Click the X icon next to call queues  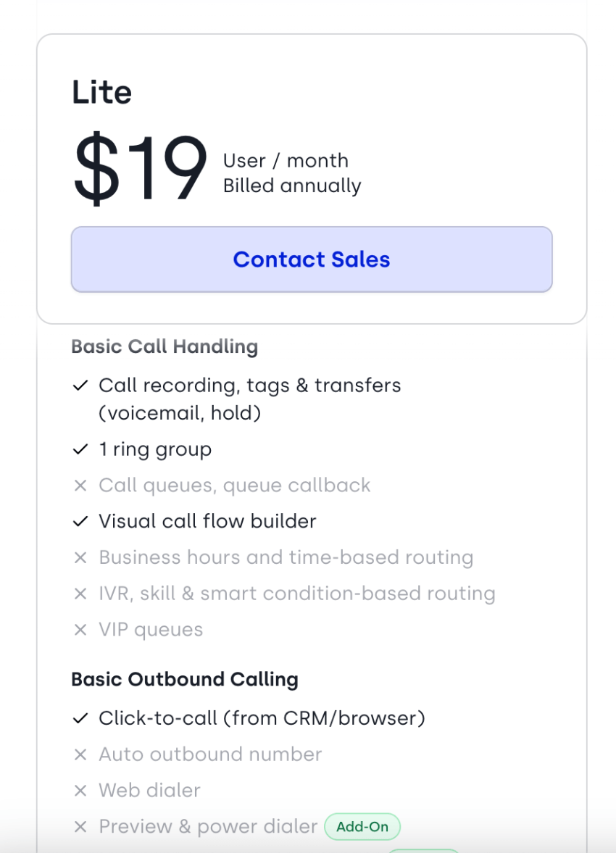tap(80, 486)
